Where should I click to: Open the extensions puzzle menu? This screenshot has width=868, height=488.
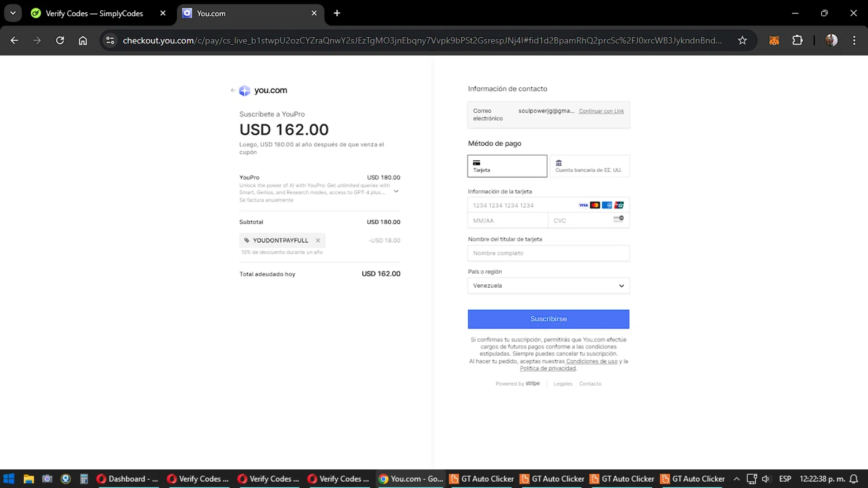[x=797, y=41]
